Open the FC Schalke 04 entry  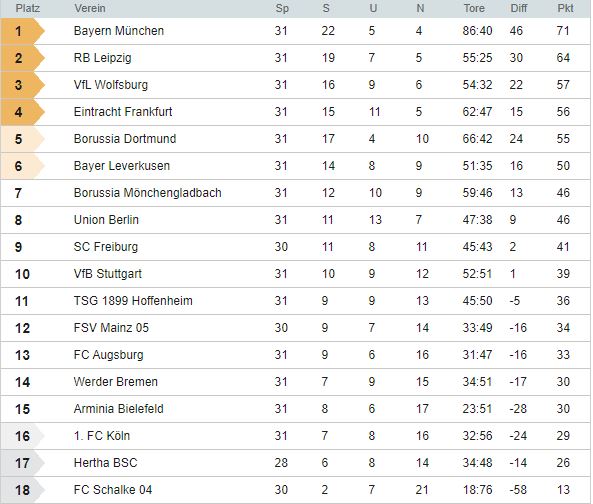tap(113, 490)
